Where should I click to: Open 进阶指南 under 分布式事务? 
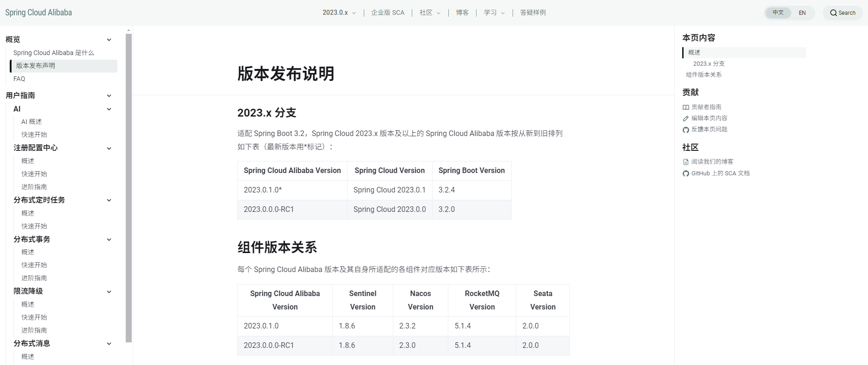tap(34, 278)
